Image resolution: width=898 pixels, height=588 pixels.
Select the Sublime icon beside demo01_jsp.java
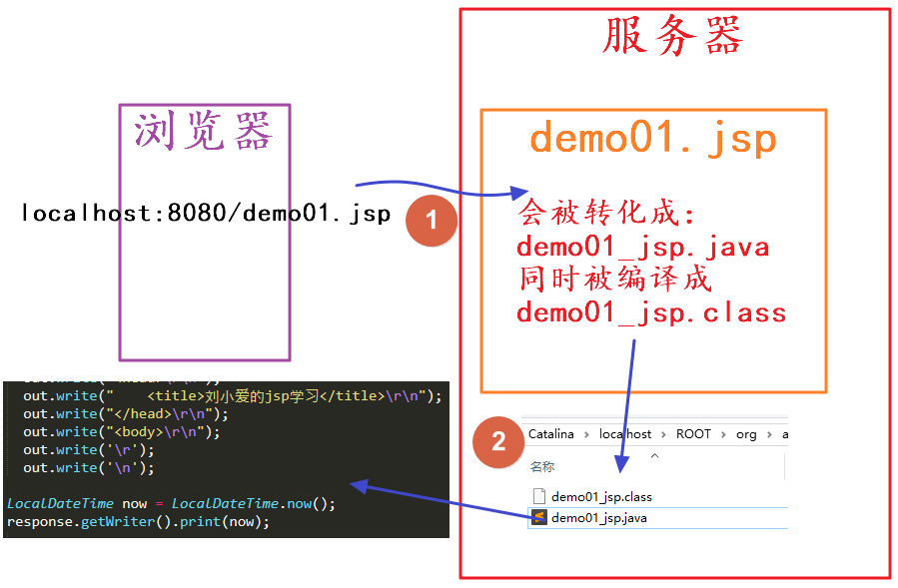[539, 517]
